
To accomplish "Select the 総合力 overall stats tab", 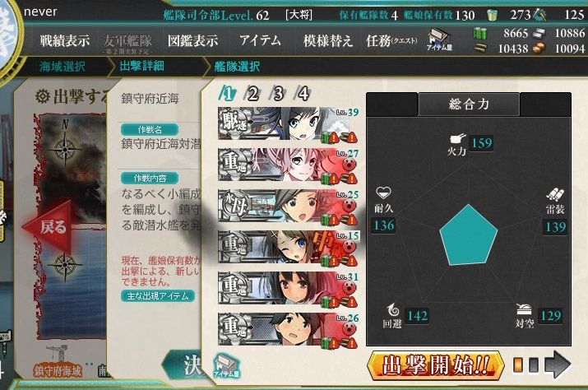I will point(469,104).
